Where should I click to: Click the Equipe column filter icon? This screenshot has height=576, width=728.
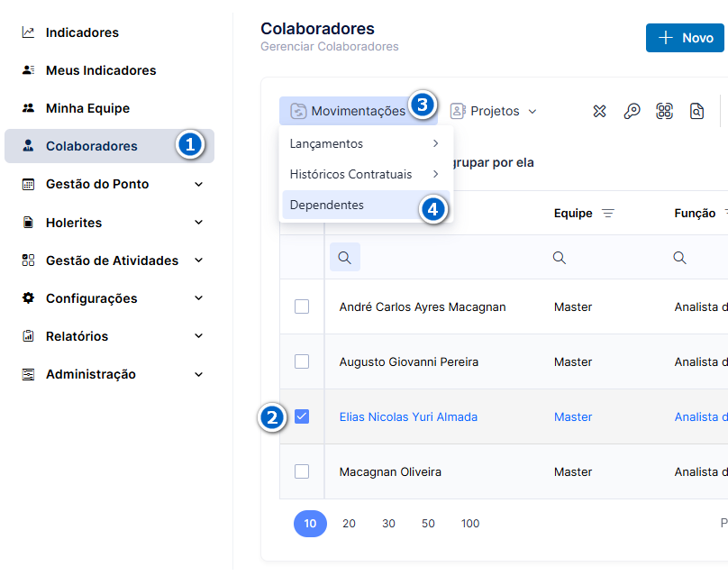point(608,214)
